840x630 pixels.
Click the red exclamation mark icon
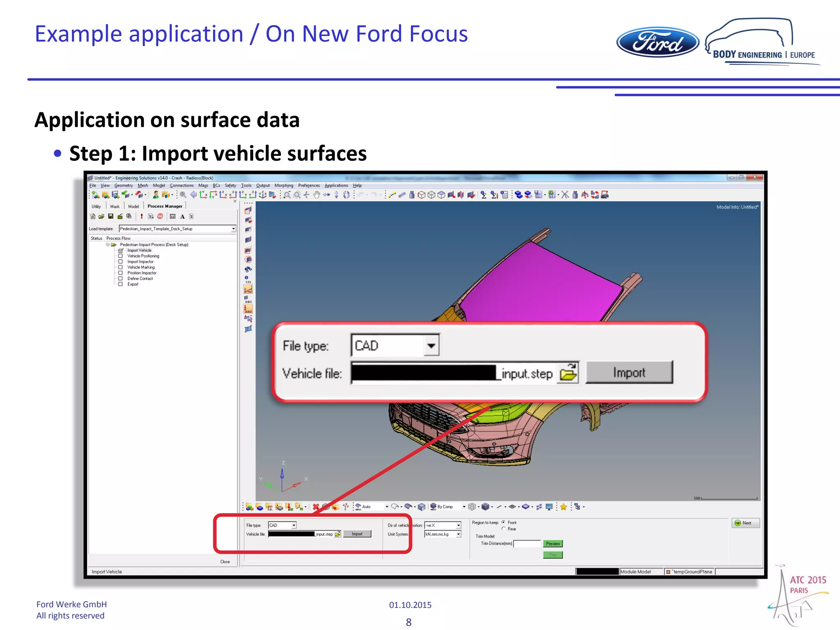coord(142,217)
